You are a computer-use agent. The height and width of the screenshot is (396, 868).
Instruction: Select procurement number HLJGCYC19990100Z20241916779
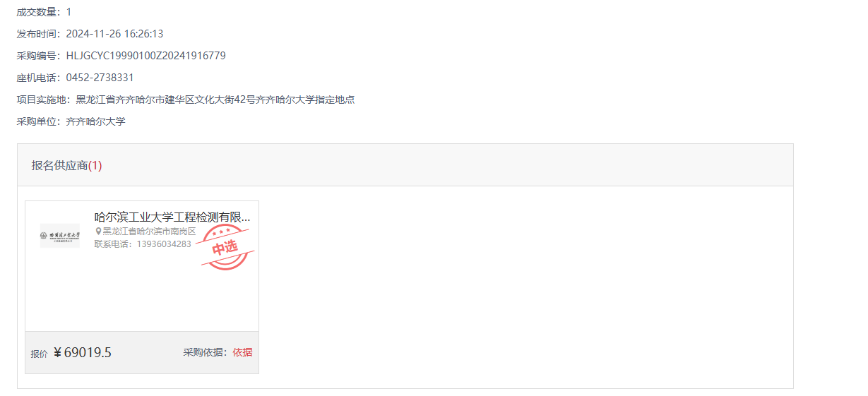(x=146, y=56)
